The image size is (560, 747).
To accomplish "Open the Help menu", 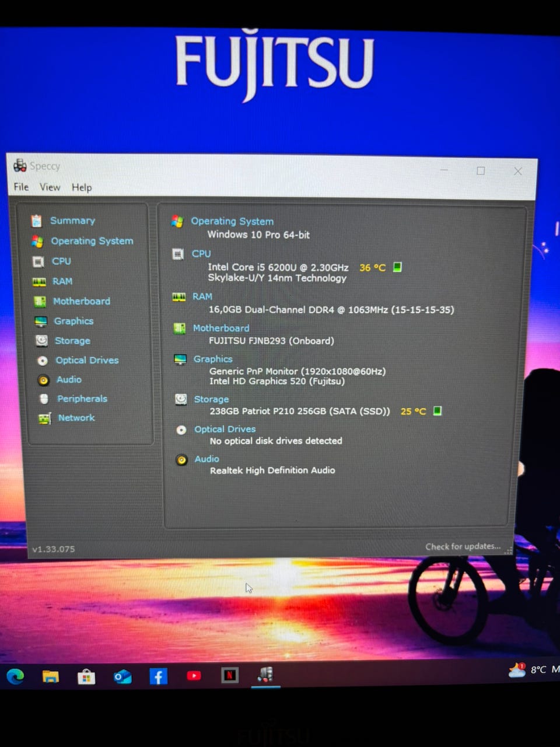I will coord(82,187).
